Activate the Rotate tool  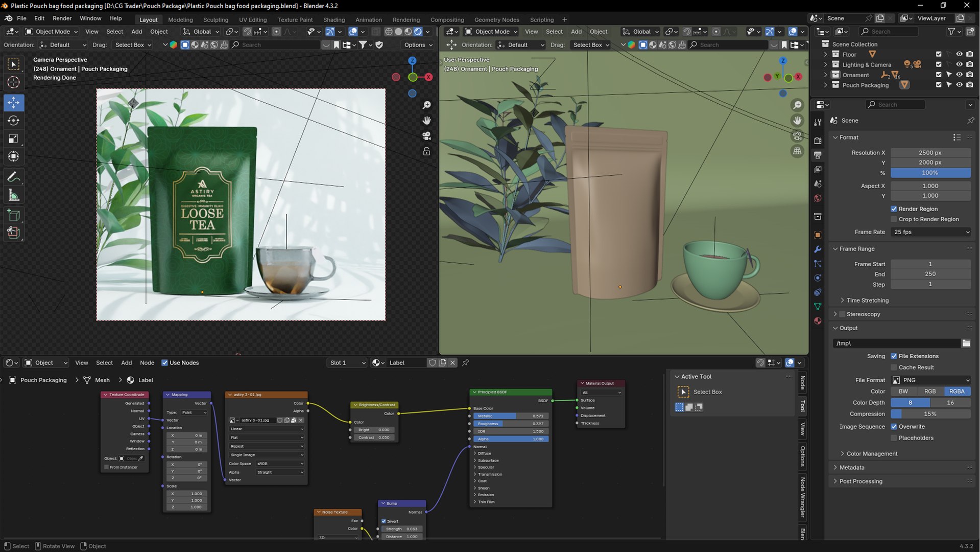click(14, 121)
